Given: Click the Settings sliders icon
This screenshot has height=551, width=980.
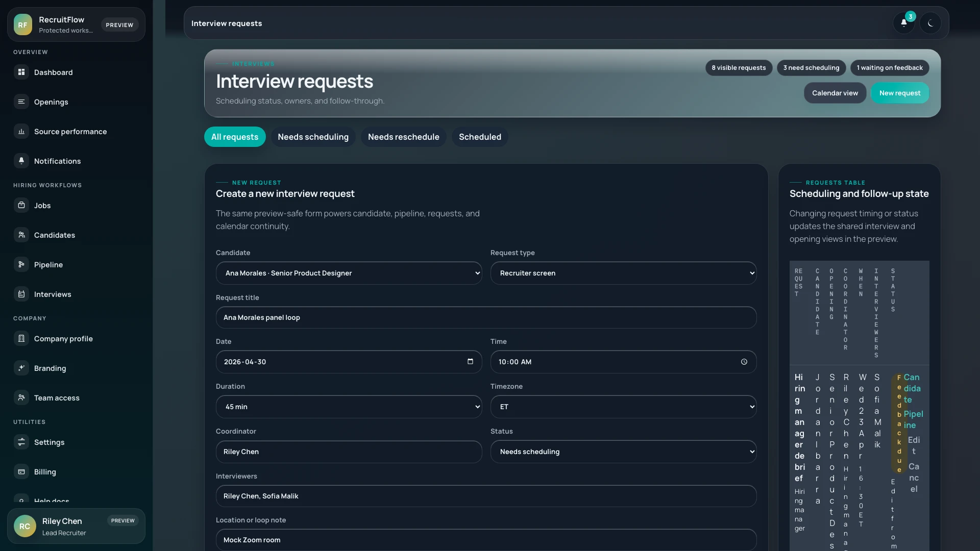Looking at the screenshot, I should [x=21, y=442].
